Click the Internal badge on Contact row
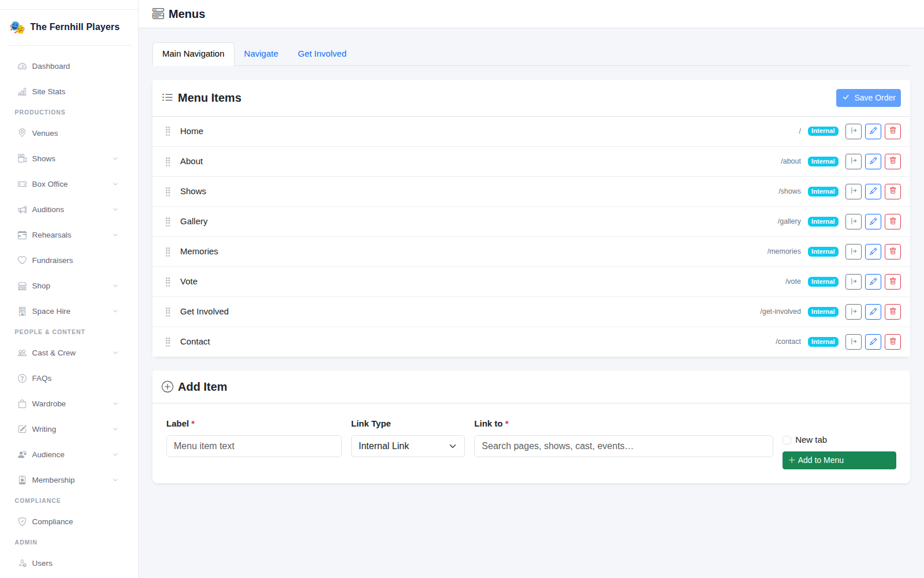This screenshot has width=924, height=578. coord(823,342)
